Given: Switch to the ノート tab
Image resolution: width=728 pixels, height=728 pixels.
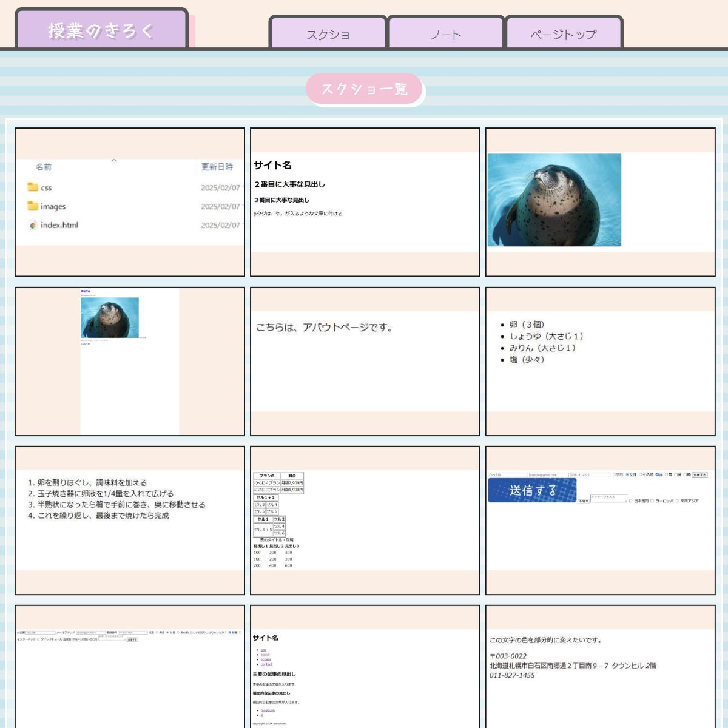Looking at the screenshot, I should coord(446,35).
